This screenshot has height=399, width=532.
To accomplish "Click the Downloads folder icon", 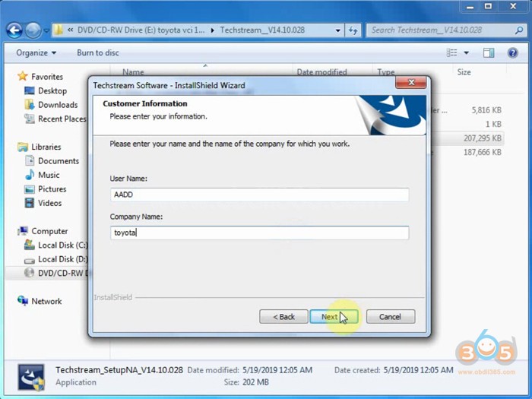I will [x=30, y=105].
